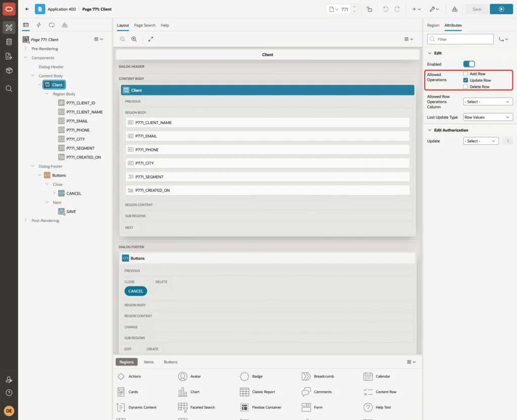Click the sidebar search magnifier icon

[x=9, y=89]
